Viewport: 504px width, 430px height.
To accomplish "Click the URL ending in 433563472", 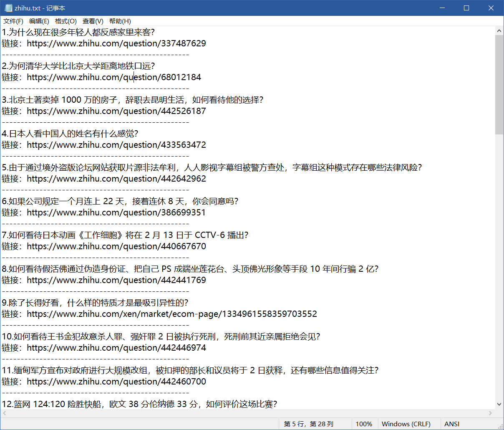I will coord(116,145).
